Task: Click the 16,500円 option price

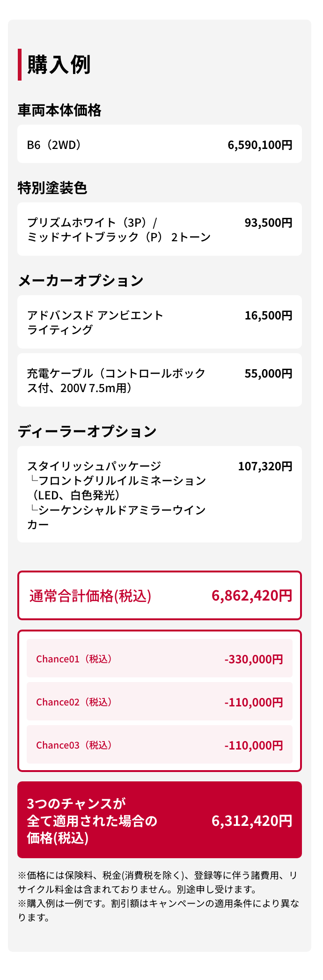Action: (x=268, y=315)
